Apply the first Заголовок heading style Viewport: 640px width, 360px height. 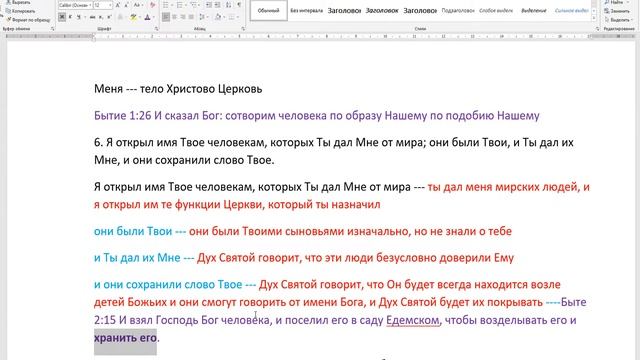pyautogui.click(x=344, y=11)
